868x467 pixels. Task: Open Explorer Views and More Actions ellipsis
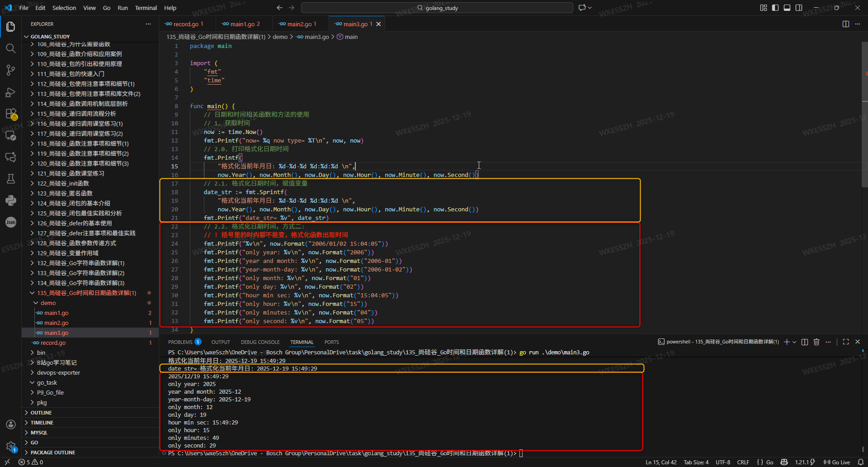click(148, 24)
